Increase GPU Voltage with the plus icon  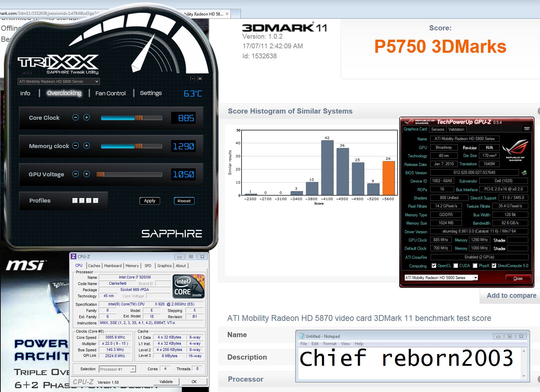pyautogui.click(x=87, y=174)
